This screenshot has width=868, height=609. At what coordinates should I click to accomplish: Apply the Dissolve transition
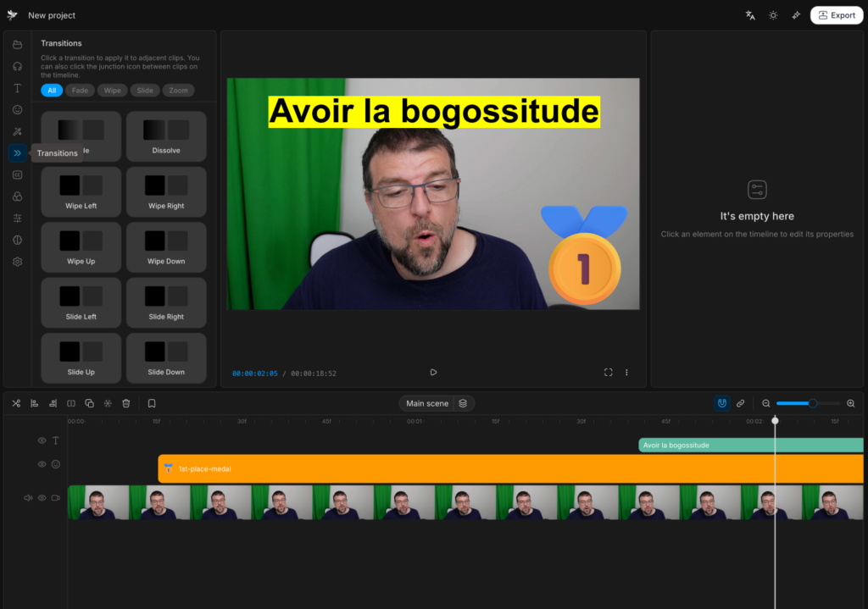166,136
